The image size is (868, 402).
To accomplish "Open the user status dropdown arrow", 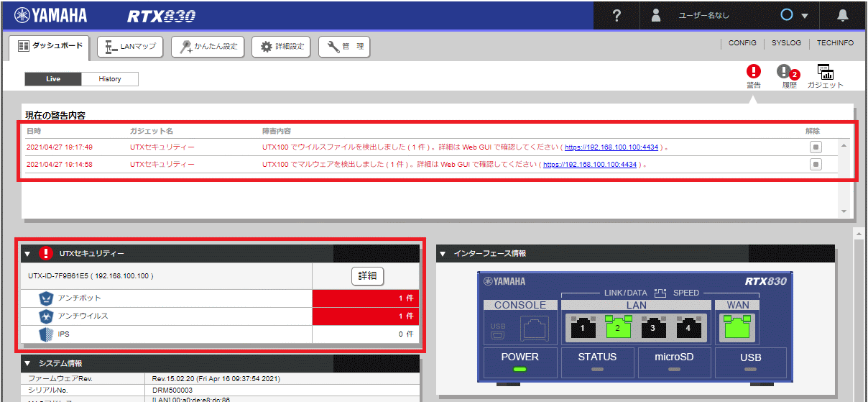I will (x=805, y=17).
